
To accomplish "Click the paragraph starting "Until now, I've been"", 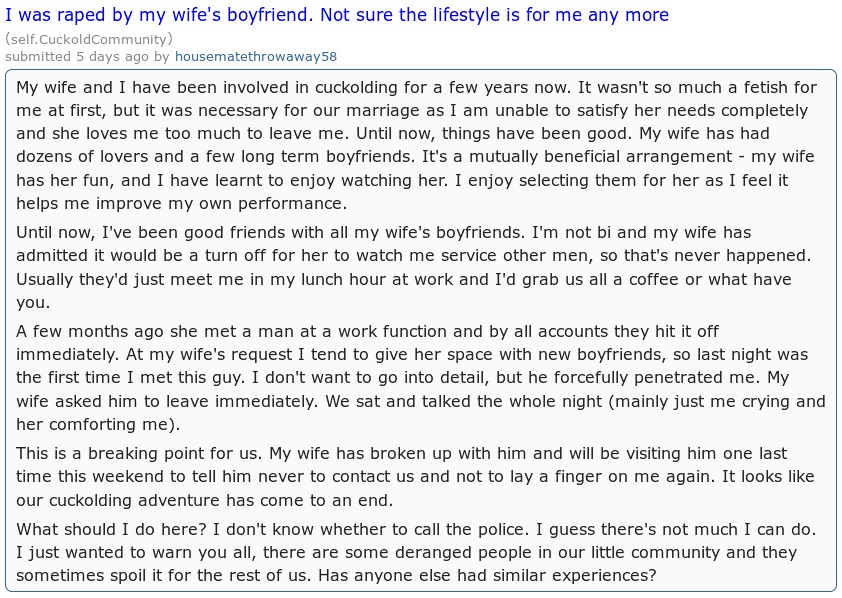I will coord(413,267).
